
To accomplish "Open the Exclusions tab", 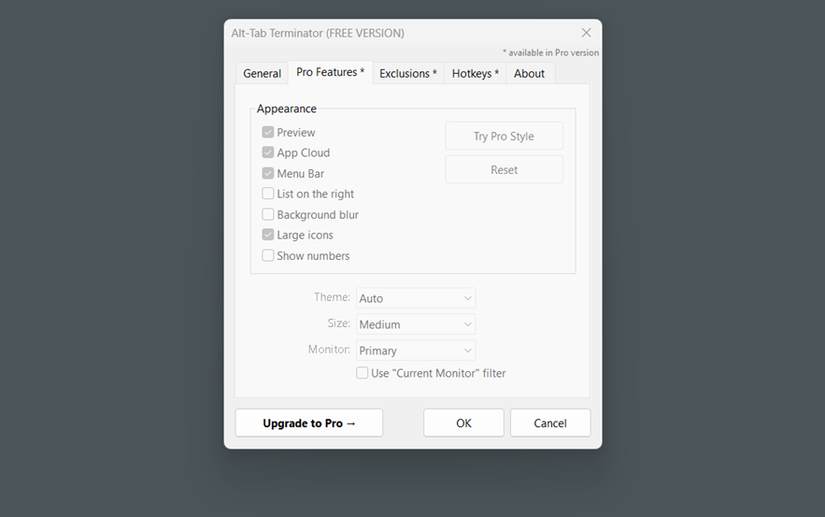I will coord(408,74).
